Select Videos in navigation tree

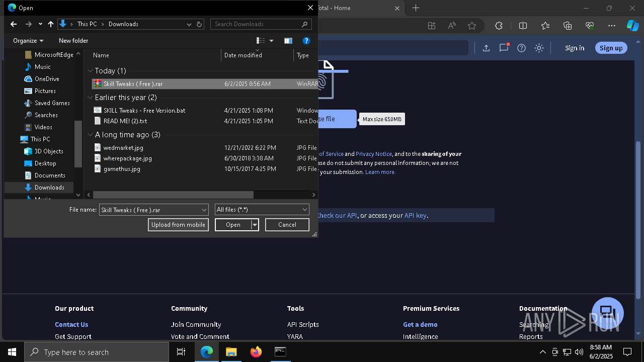38,127
